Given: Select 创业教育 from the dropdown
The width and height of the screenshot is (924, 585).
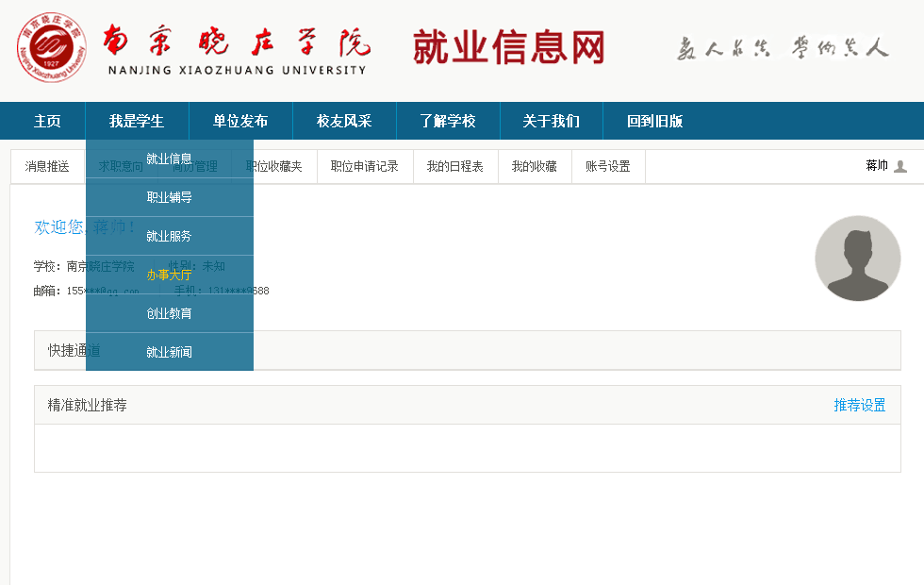Looking at the screenshot, I should 170,313.
